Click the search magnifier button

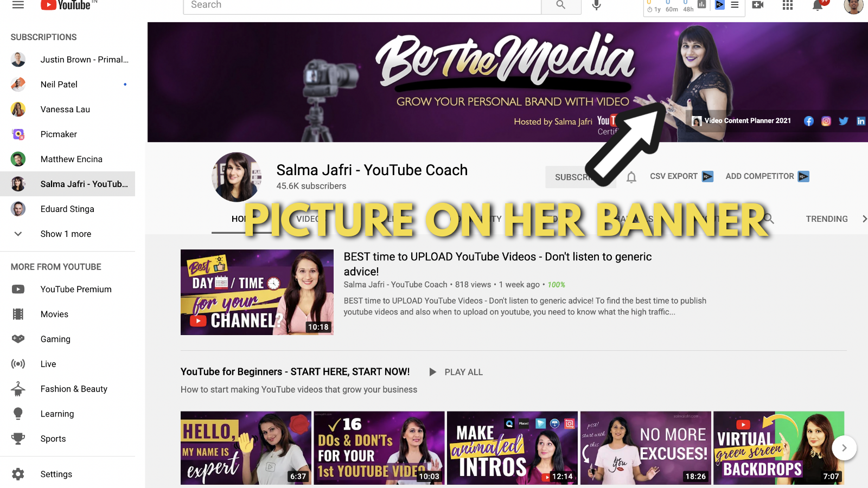[561, 5]
